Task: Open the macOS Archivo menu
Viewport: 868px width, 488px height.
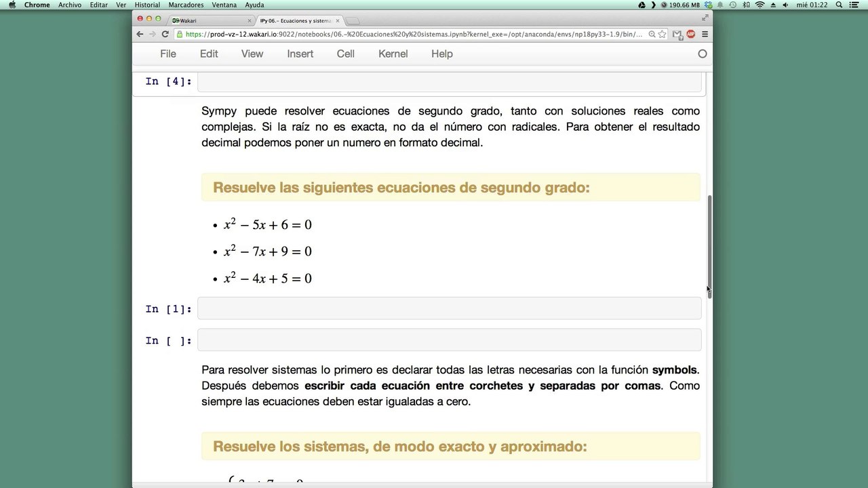Action: 70,5
